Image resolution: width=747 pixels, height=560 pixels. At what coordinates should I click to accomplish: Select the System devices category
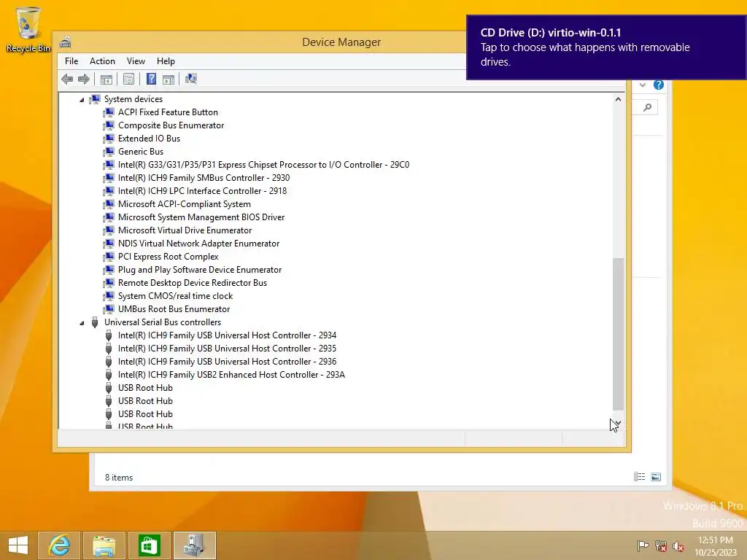tap(133, 99)
